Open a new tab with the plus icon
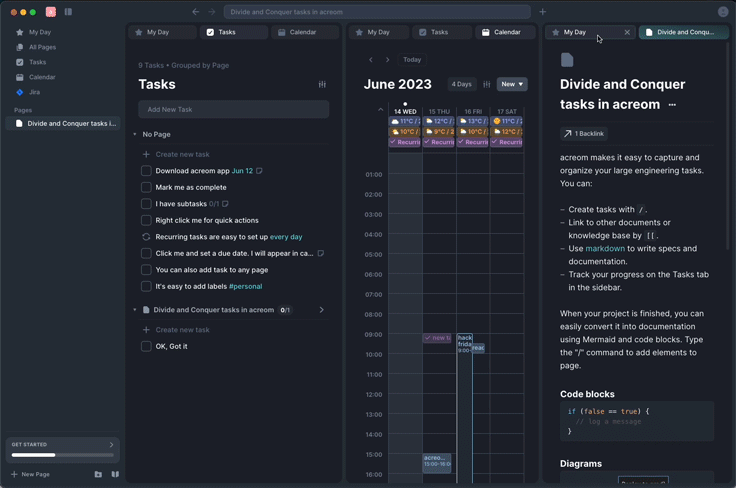736x488 pixels. click(x=543, y=12)
